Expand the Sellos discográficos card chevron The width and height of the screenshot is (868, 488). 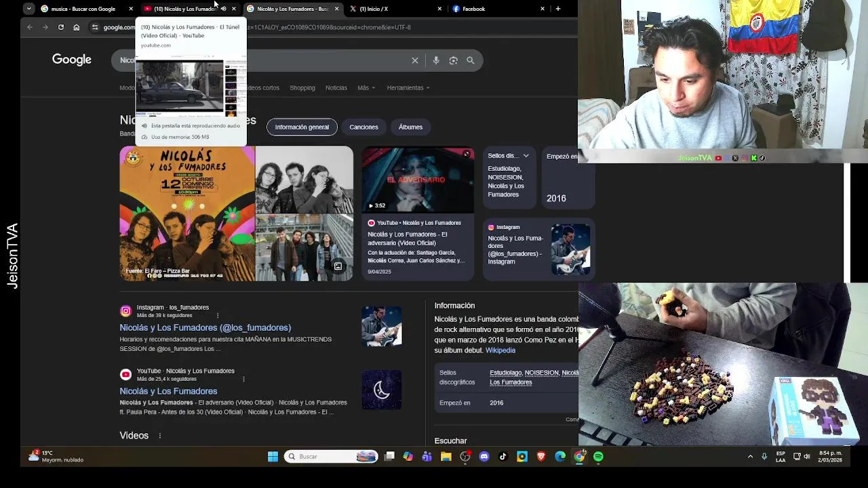(526, 156)
